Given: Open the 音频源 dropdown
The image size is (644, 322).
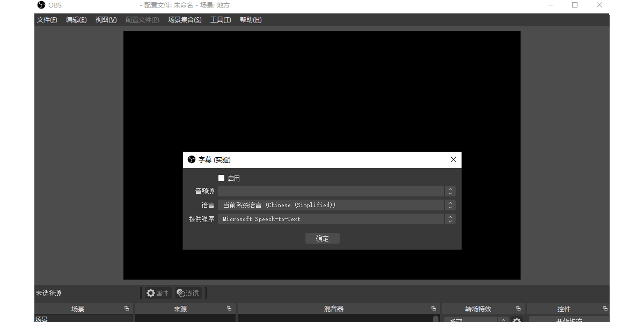Looking at the screenshot, I should (450, 191).
